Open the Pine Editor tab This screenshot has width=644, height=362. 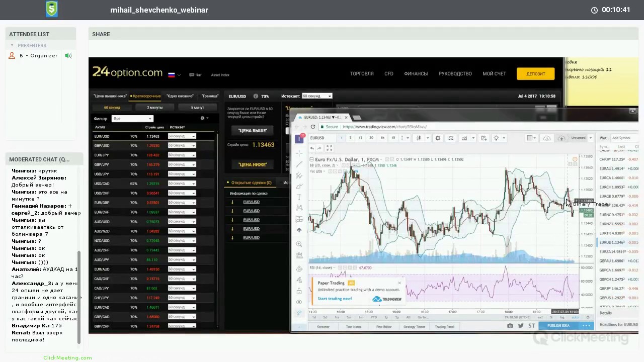pyautogui.click(x=384, y=327)
